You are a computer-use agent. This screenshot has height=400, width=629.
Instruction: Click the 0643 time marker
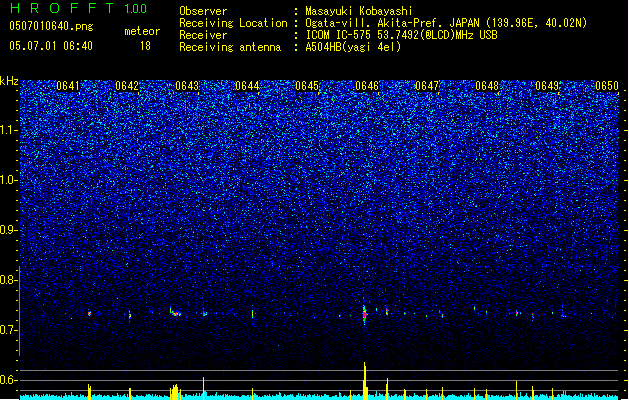tap(187, 86)
